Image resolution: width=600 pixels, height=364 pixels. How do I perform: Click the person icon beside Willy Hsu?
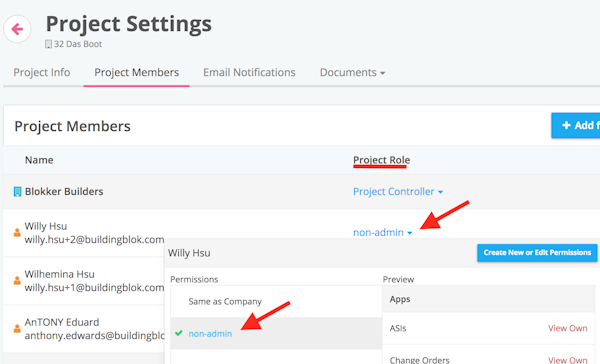pyautogui.click(x=17, y=233)
